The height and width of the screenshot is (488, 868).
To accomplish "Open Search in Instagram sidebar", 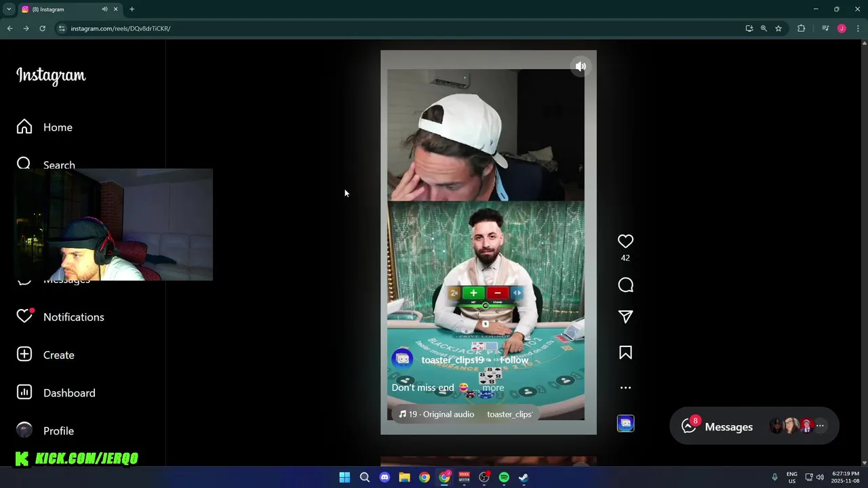I will (46, 165).
